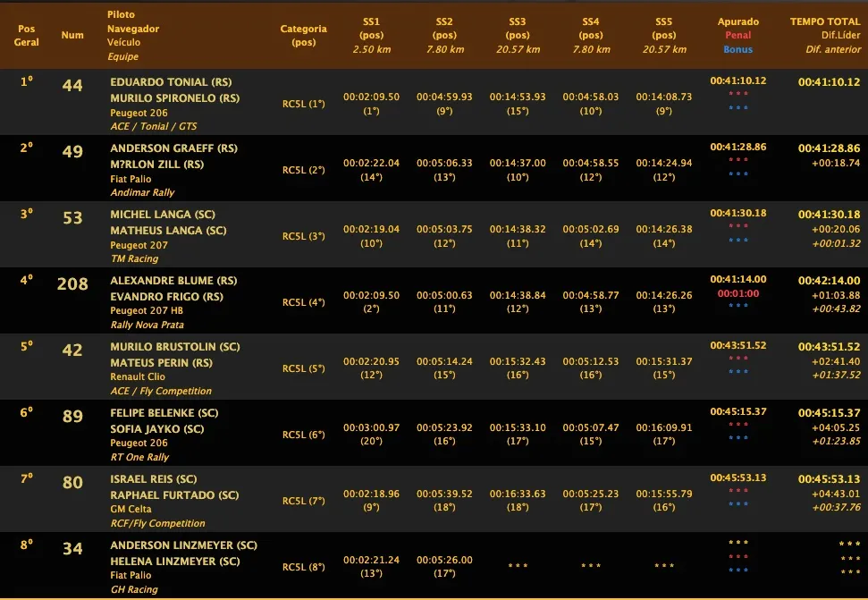
Task: Select the Rally Nova Prata team name
Action: 147,325
